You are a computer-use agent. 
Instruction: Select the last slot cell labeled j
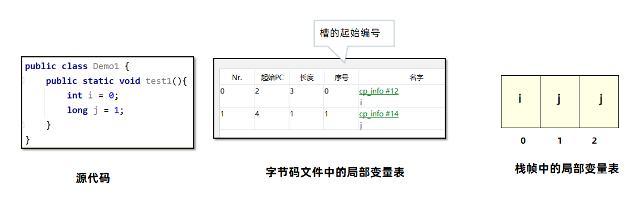(x=599, y=101)
